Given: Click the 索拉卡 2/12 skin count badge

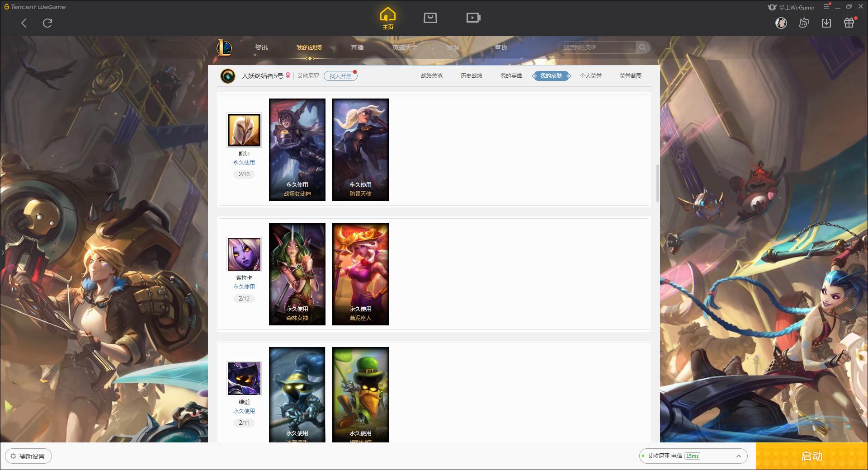Looking at the screenshot, I should coord(244,299).
